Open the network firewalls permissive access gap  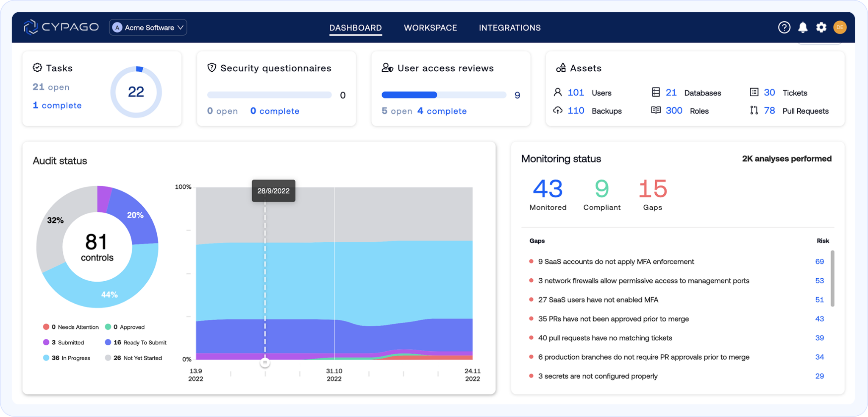tap(643, 281)
